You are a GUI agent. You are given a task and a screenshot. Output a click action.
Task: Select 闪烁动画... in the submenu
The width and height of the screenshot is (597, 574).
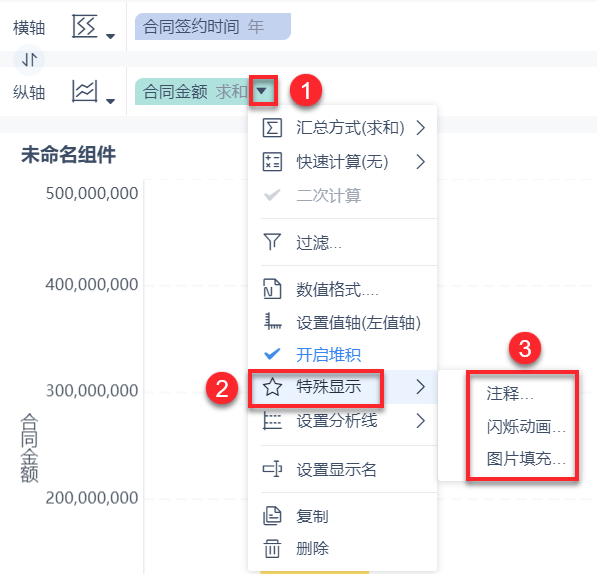(526, 427)
